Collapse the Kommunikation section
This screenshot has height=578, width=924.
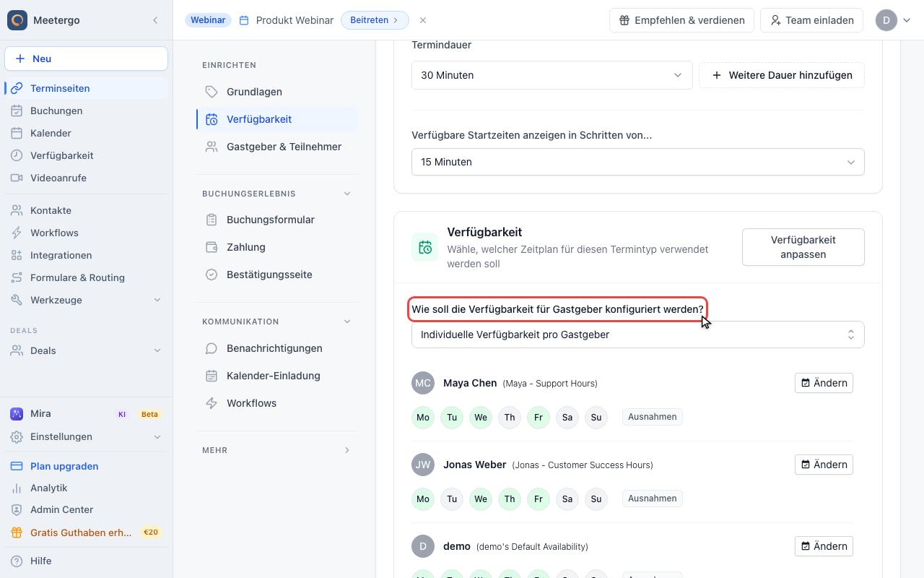coord(347,322)
